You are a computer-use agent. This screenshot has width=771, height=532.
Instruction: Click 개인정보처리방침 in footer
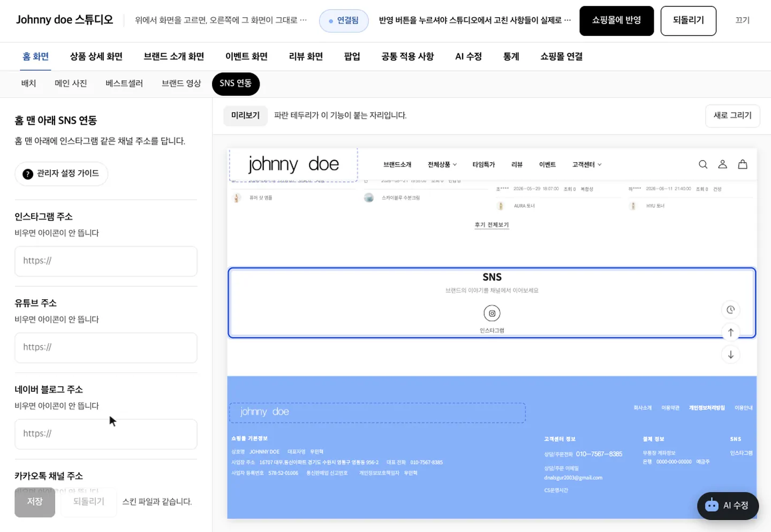coord(707,408)
